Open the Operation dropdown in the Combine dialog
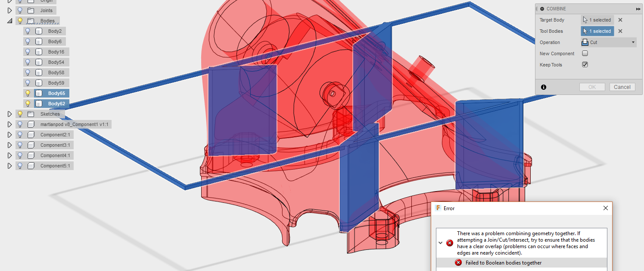 tap(633, 42)
